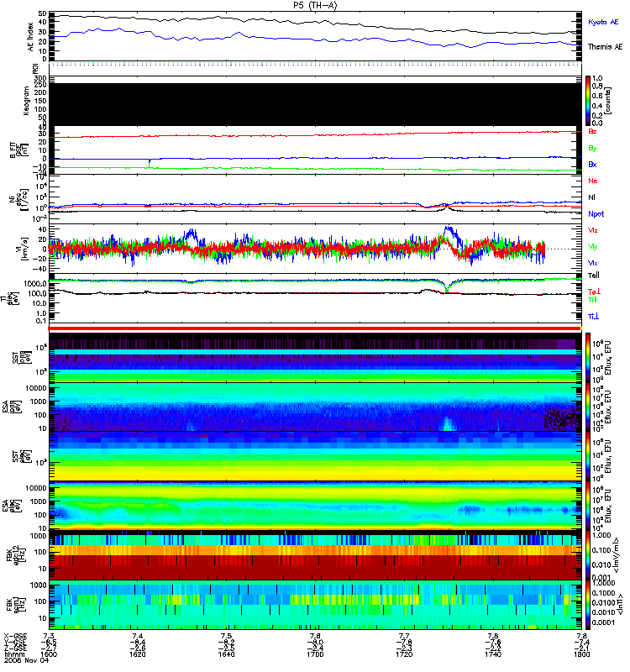Select the blue Npot legend label
630x672 pixels.
point(596,214)
